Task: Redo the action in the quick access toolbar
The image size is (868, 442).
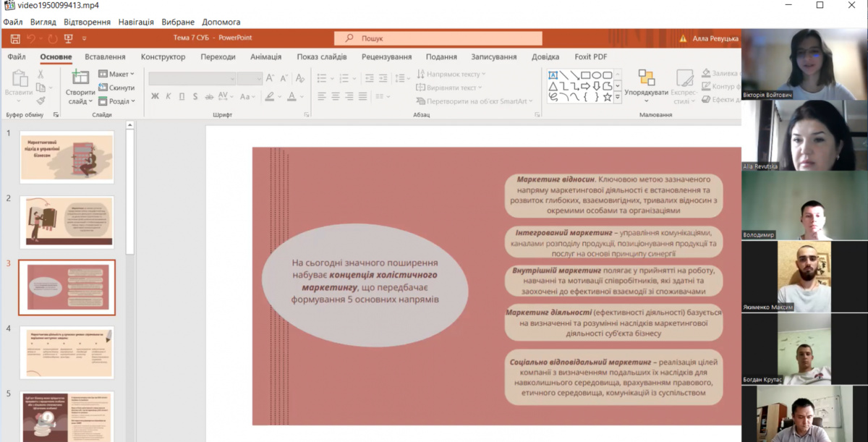Action: [52, 38]
